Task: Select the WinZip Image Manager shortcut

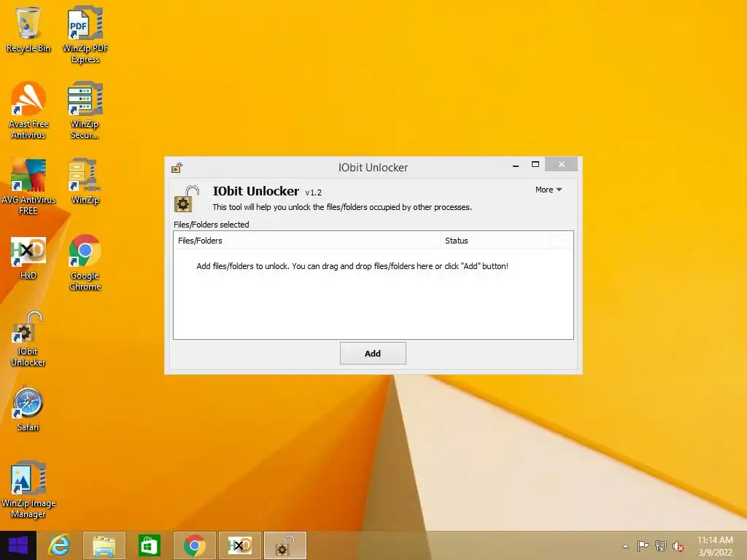Action: tap(28, 489)
